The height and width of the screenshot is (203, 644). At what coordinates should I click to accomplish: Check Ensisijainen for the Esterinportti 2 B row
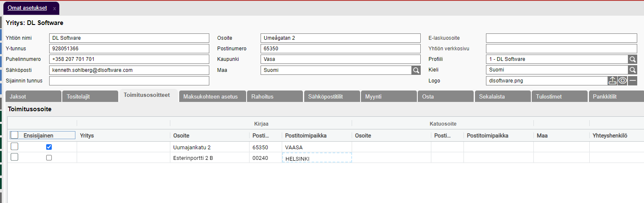pos(49,158)
